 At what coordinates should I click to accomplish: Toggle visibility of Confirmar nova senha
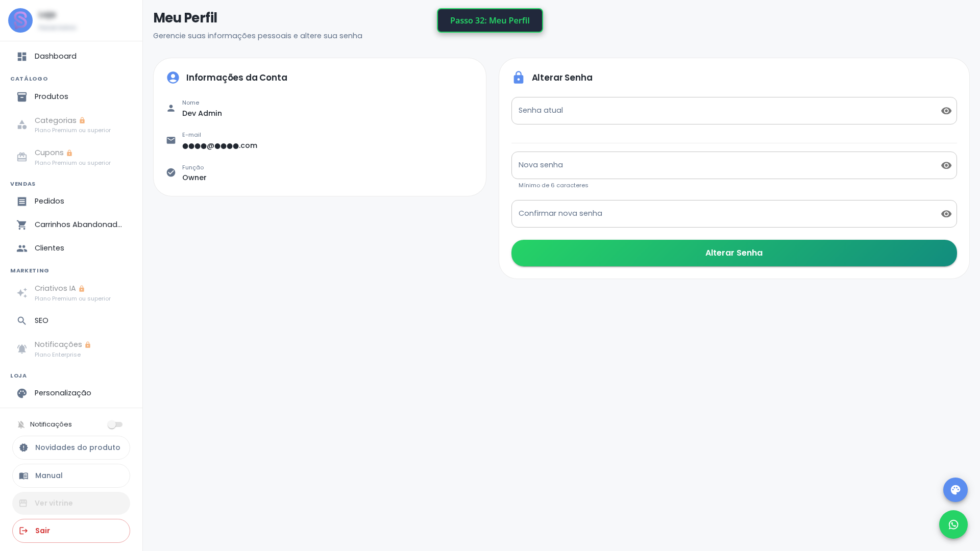(946, 214)
